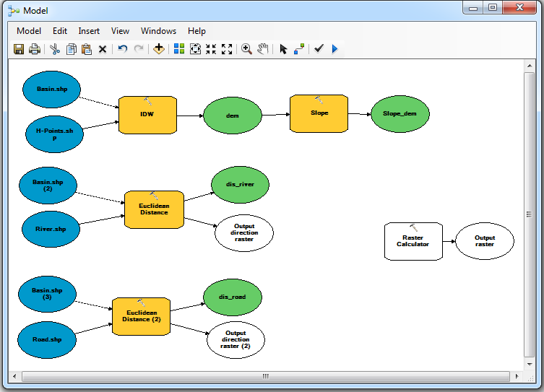544x392 pixels.
Task: Click the Model window title icon
Action: [14, 11]
